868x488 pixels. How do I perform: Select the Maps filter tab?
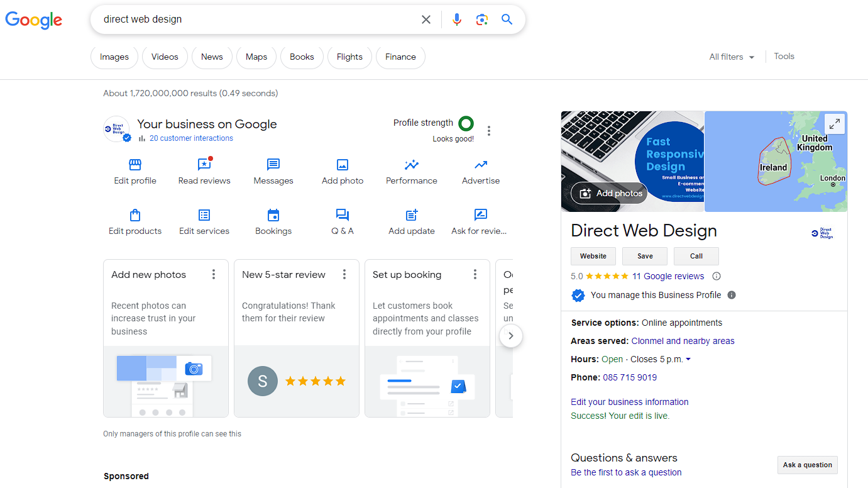point(256,57)
